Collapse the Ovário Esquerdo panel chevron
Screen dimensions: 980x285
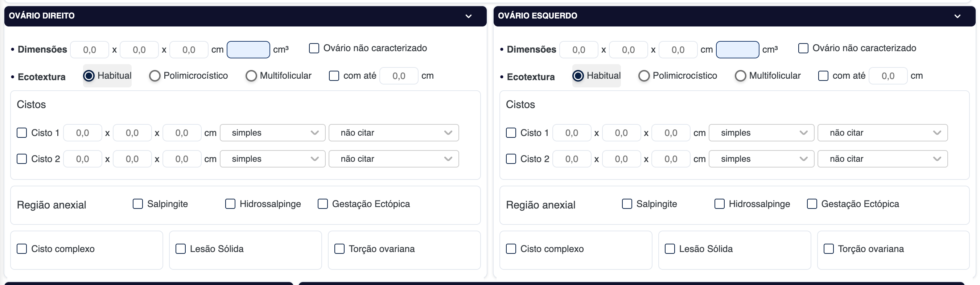(x=958, y=16)
